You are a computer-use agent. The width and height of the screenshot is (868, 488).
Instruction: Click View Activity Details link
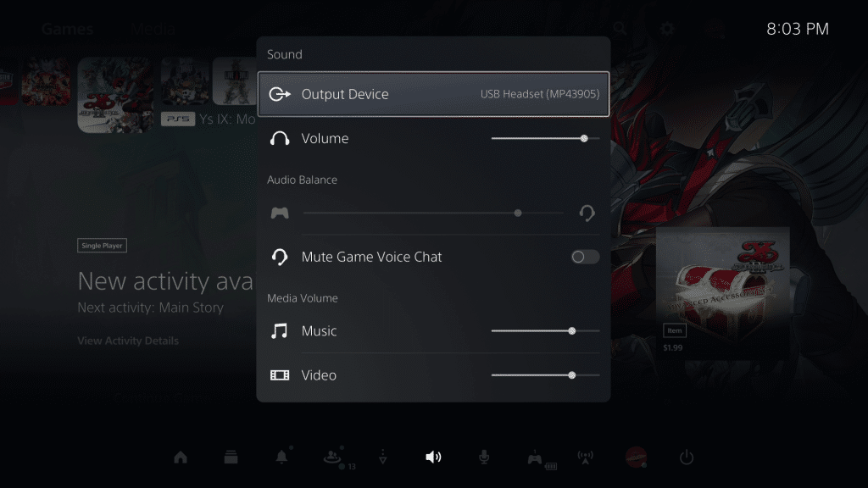(128, 341)
